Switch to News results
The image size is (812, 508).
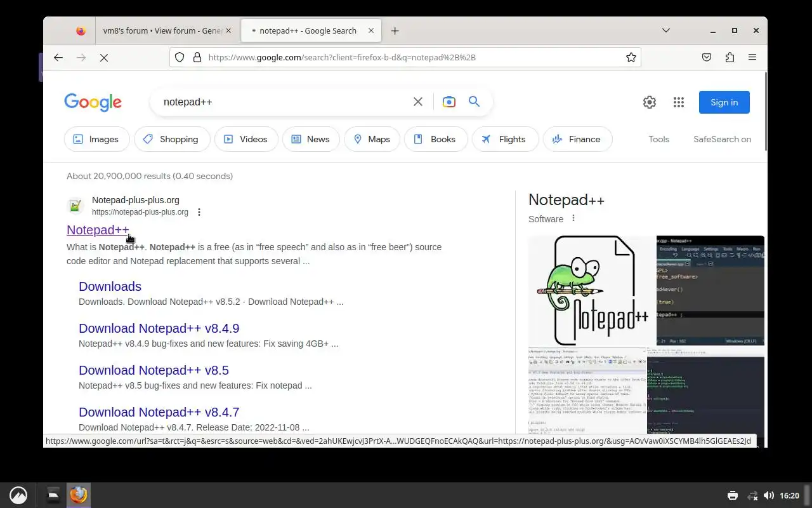point(311,139)
